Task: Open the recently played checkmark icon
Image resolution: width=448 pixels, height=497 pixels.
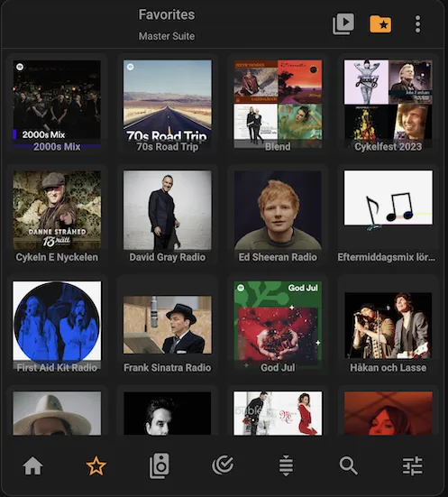Action: (x=223, y=465)
